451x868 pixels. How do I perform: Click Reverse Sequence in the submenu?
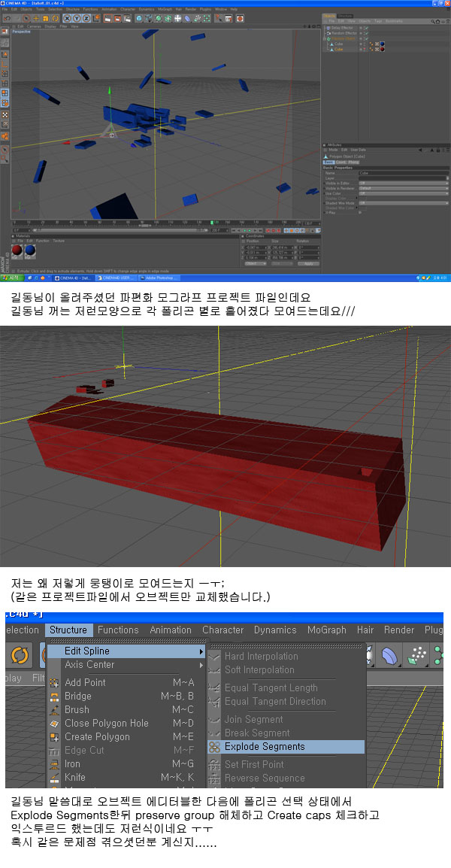pyautogui.click(x=286, y=778)
